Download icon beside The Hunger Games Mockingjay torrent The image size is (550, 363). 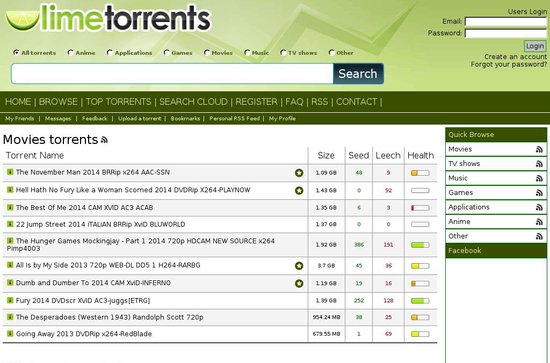(10, 241)
